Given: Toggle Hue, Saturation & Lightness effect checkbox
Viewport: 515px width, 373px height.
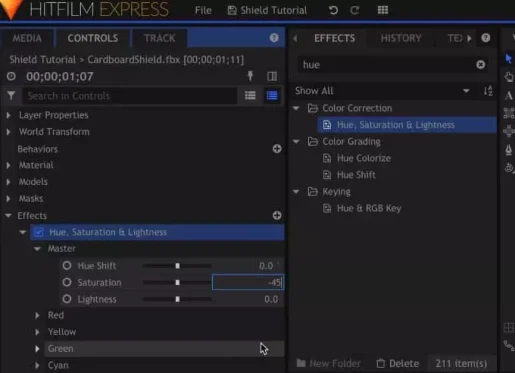Looking at the screenshot, I should [x=38, y=232].
